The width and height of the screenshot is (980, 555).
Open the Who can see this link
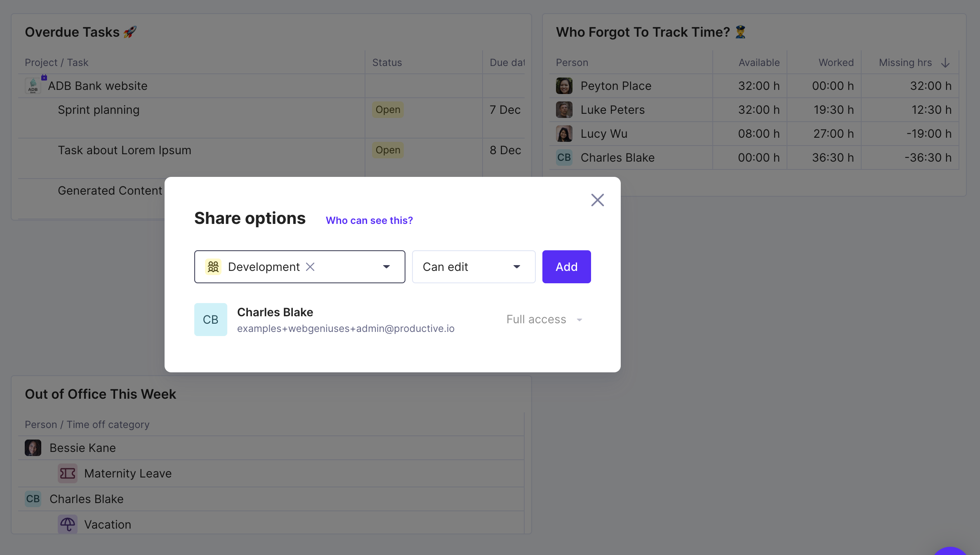point(369,221)
